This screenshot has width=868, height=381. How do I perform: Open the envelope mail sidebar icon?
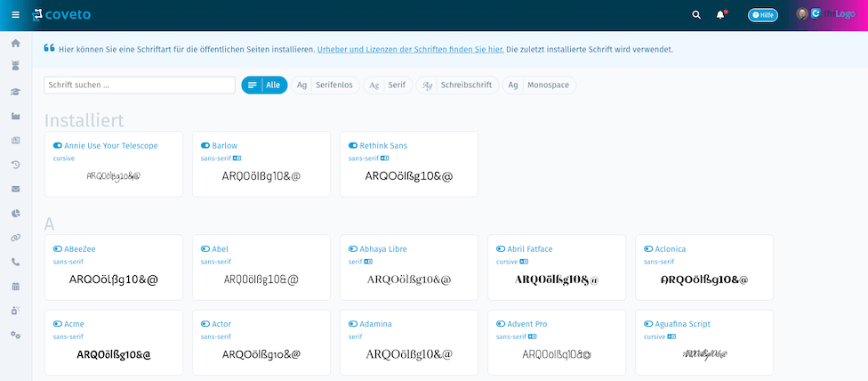[x=15, y=189]
